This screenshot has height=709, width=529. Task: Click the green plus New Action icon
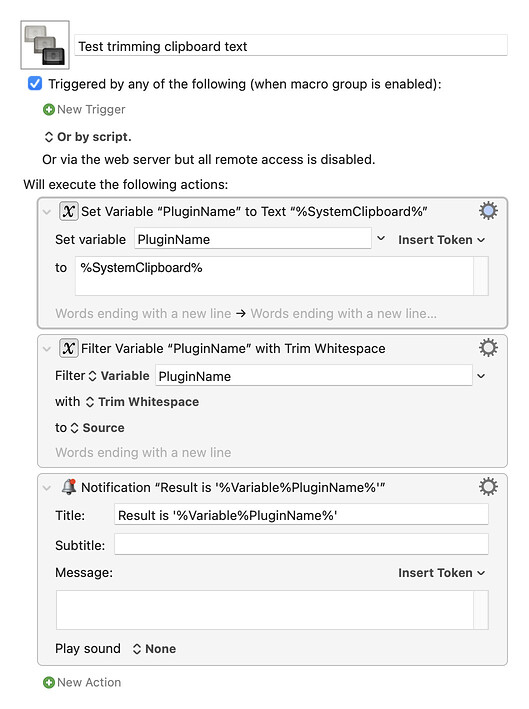pos(48,682)
